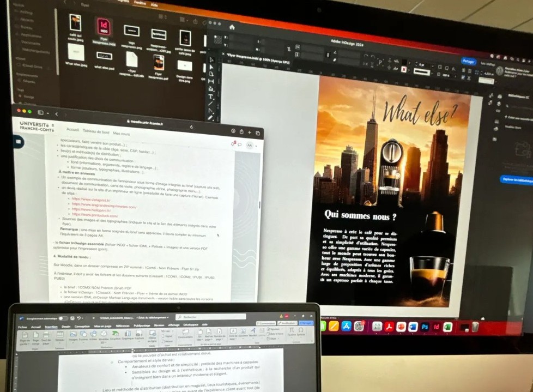This screenshot has width=533, height=392.
Task: Click the stroke color swatch in InDesign
Action: 404,69
